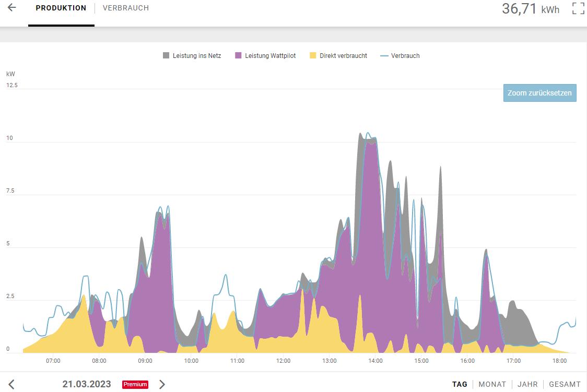Select the TAG time range

pos(460,384)
